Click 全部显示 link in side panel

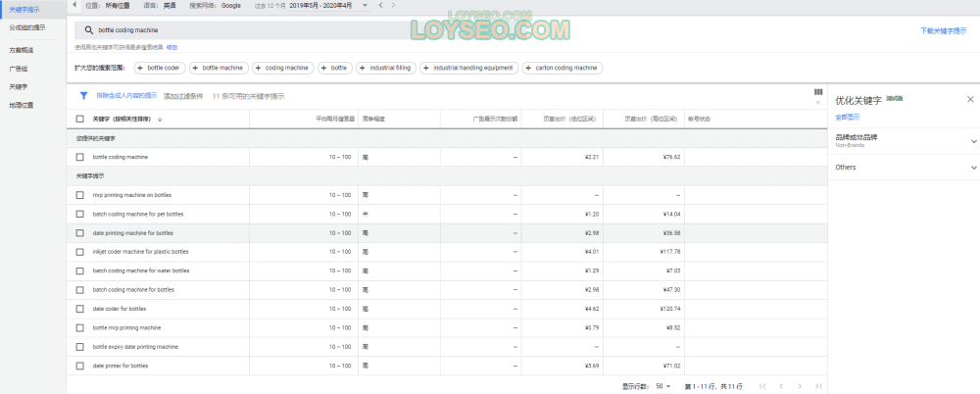(848, 117)
